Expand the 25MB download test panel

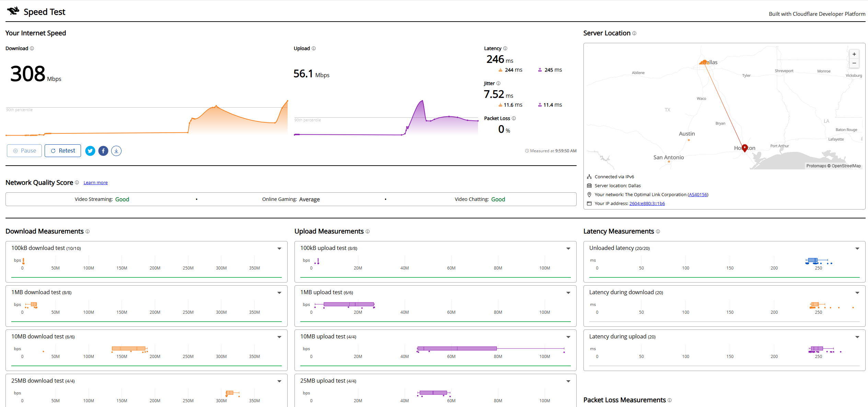279,381
